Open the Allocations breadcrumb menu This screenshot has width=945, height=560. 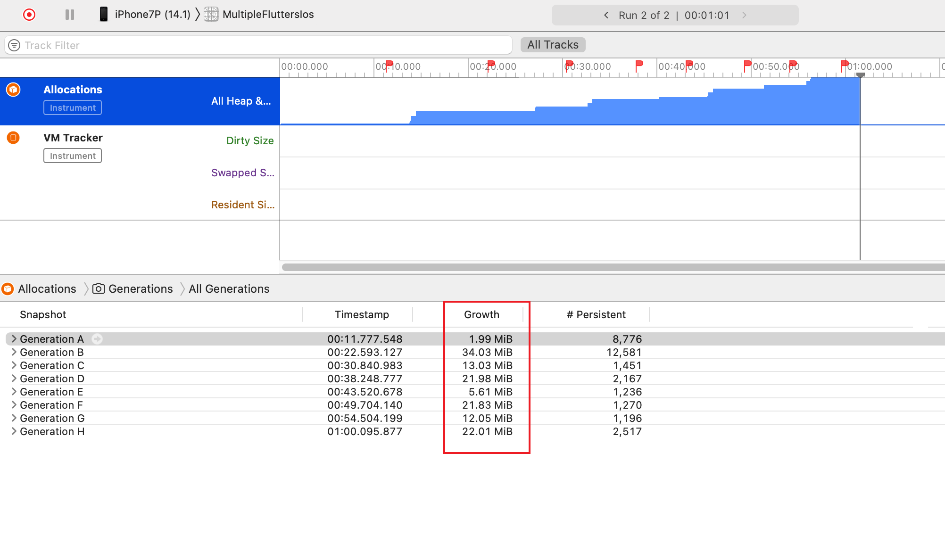(47, 288)
